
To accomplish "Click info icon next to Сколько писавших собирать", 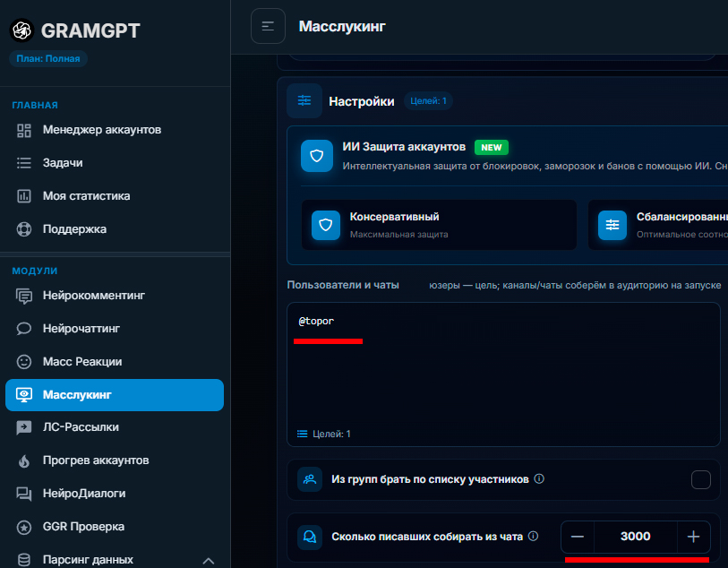I will (534, 536).
